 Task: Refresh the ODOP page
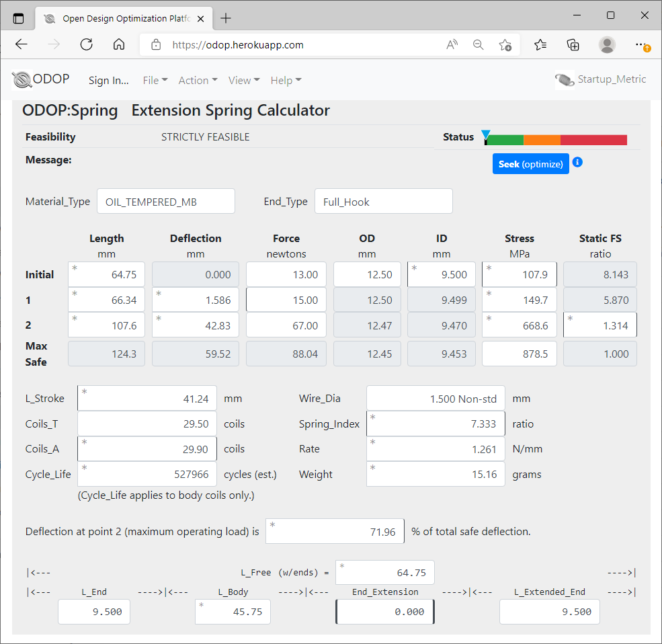click(x=86, y=44)
